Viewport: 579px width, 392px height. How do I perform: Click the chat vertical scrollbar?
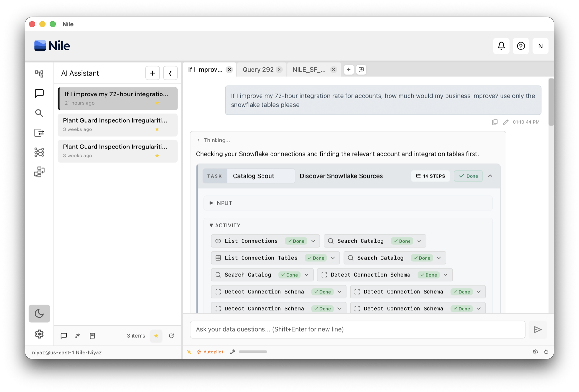551,102
